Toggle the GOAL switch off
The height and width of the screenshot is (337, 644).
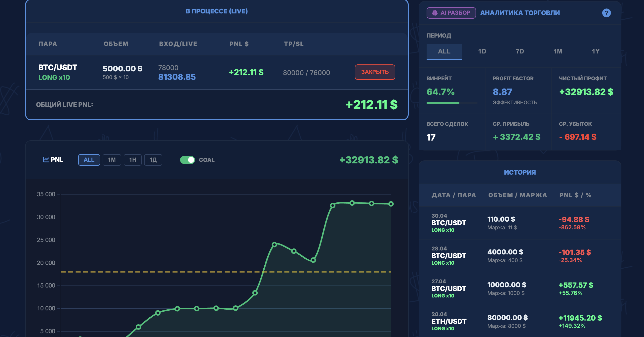click(187, 160)
